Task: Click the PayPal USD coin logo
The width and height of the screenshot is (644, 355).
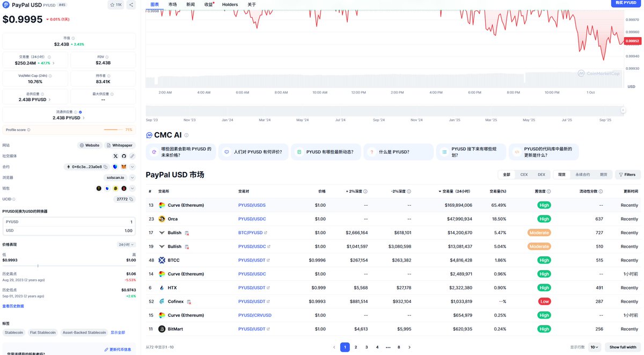Action: [x=6, y=4]
